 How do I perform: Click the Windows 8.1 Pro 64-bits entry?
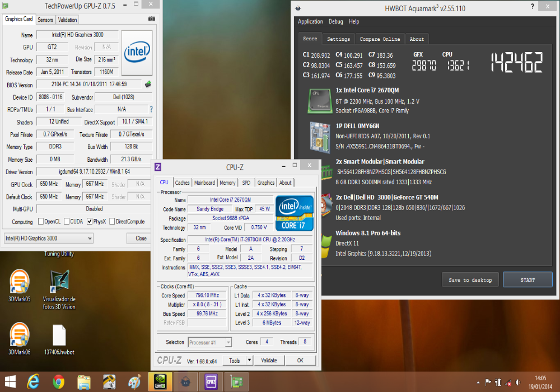(368, 233)
